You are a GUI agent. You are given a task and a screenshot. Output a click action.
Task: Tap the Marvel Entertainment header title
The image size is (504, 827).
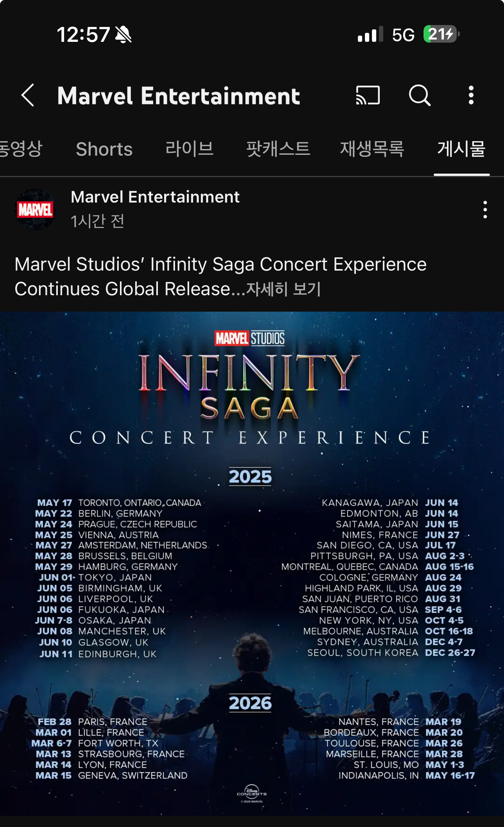[179, 96]
